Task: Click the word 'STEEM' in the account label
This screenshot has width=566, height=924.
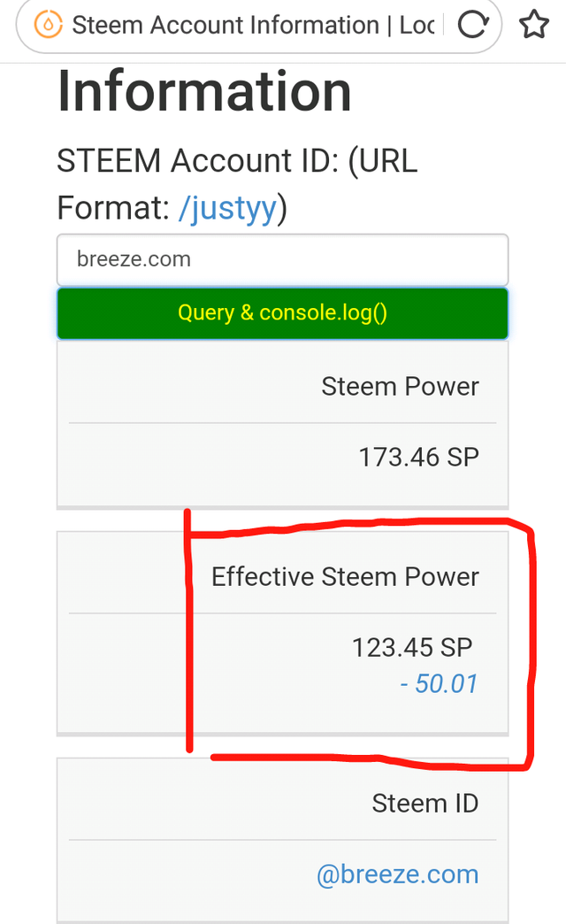Action: [x=109, y=162]
